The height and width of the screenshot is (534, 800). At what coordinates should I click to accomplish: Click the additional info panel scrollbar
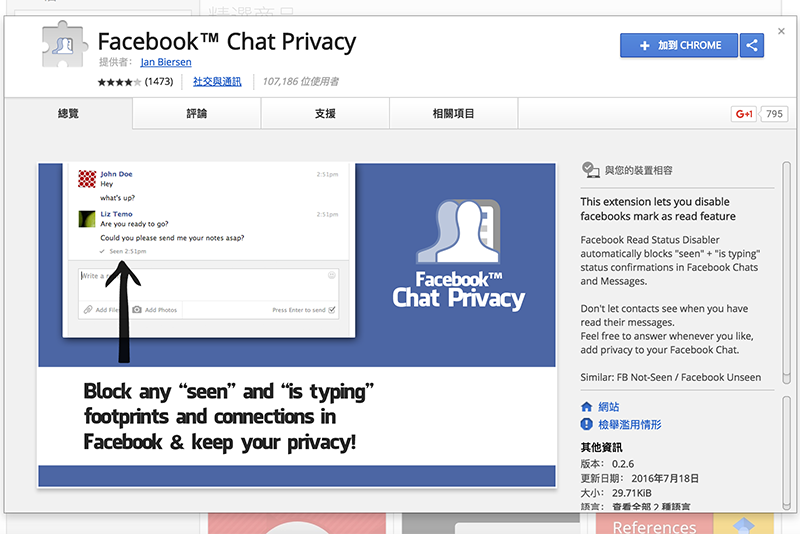(786, 453)
